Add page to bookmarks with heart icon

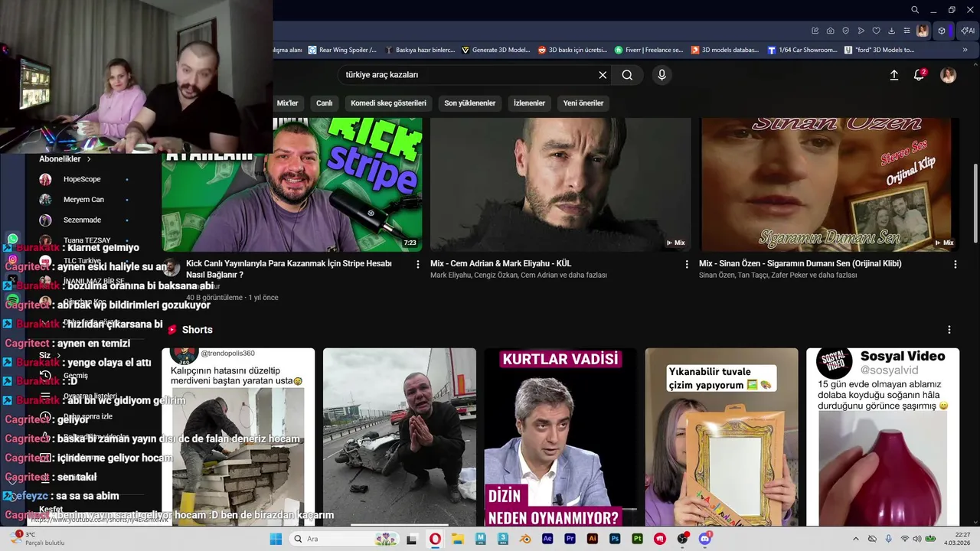tap(877, 31)
